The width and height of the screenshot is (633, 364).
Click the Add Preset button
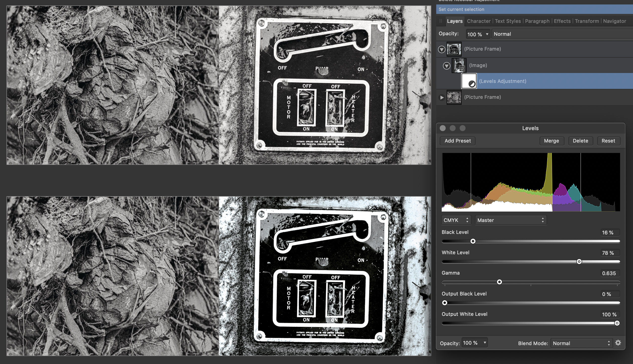click(457, 141)
